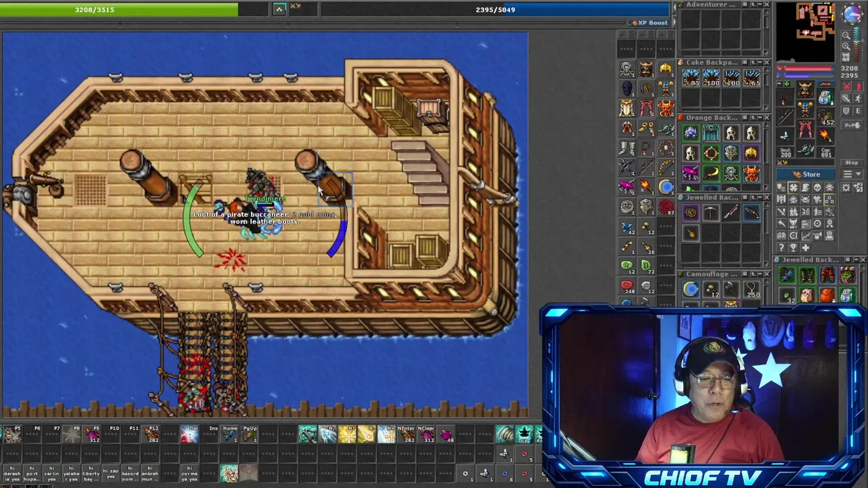Zoom in the minimap with plus magnifier
The height and width of the screenshot is (488, 868).
(x=846, y=46)
